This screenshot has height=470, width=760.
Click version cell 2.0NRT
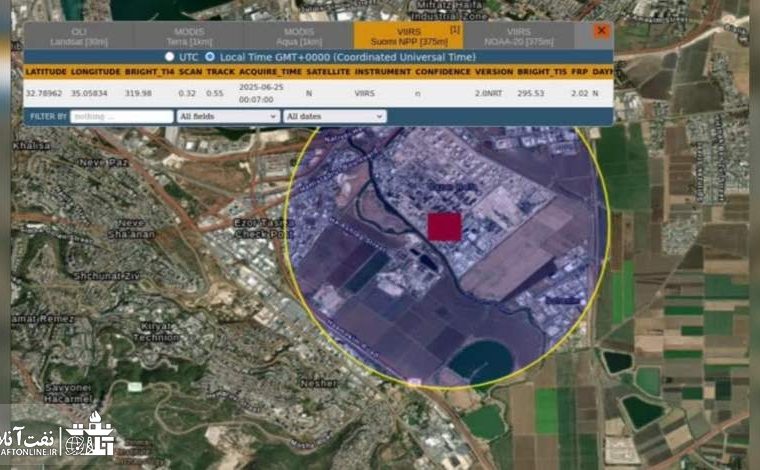(x=488, y=93)
